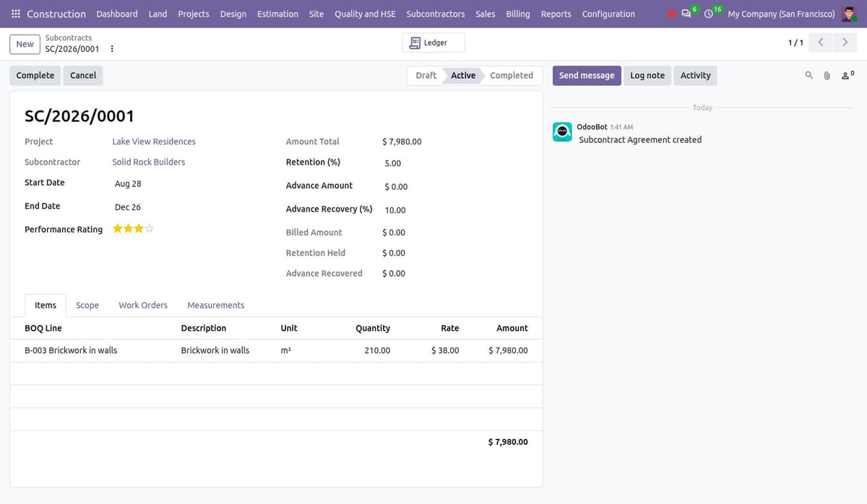
Task: Select the Items tab
Action: (x=46, y=305)
